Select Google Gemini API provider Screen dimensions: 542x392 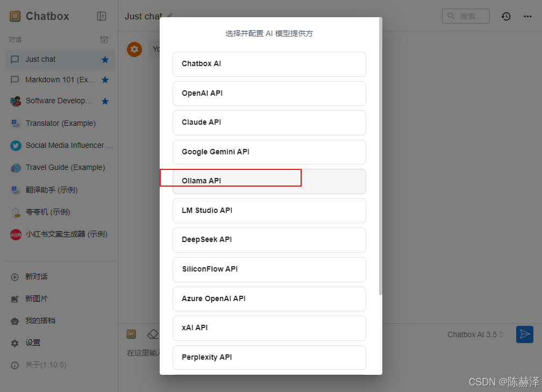[269, 152]
